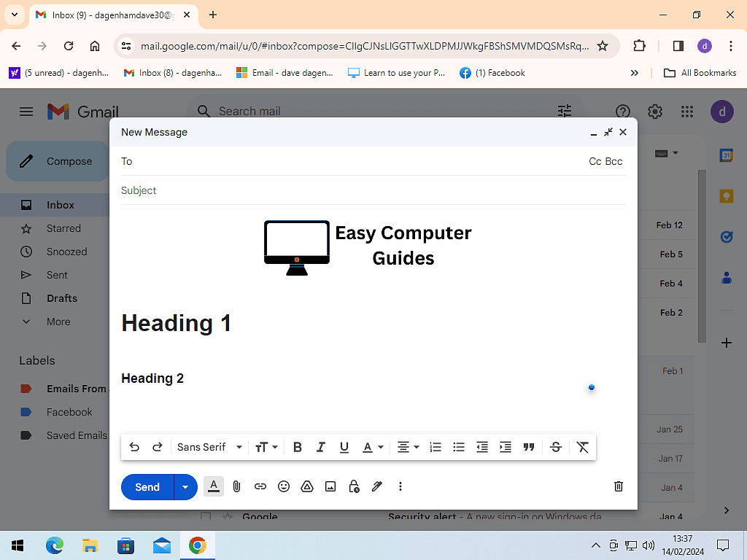The height and width of the screenshot is (560, 747).
Task: Toggle strikethrough formatting
Action: point(556,447)
